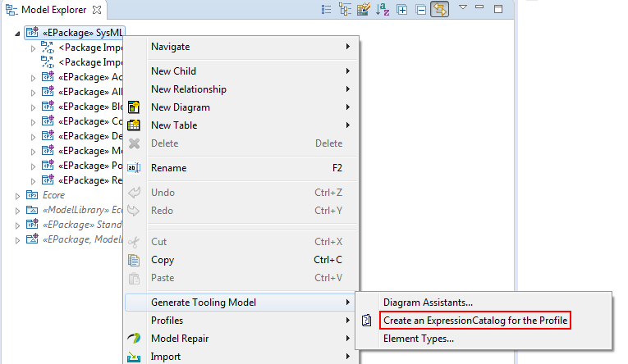
Task: Open the New Table submenu
Action: tap(242, 125)
